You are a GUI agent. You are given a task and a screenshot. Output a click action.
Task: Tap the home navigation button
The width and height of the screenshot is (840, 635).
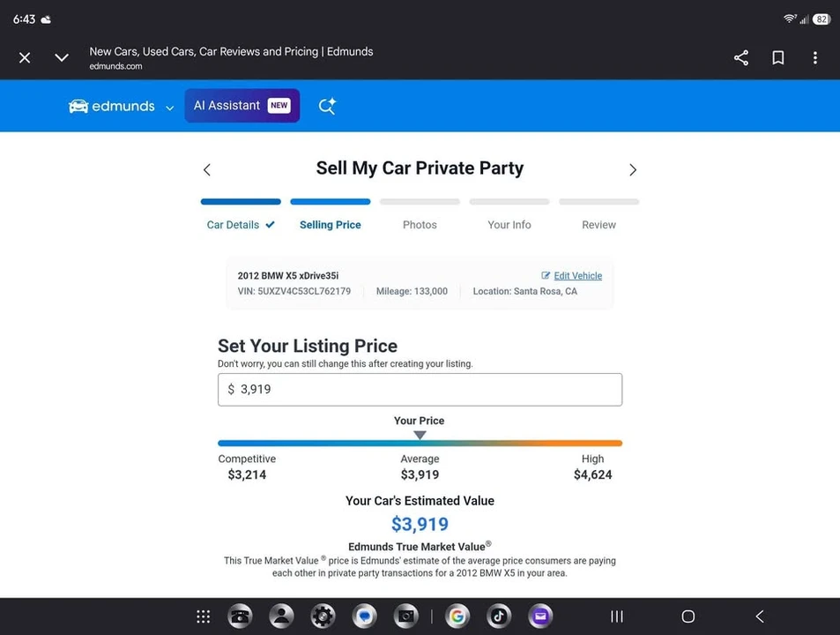tap(688, 616)
